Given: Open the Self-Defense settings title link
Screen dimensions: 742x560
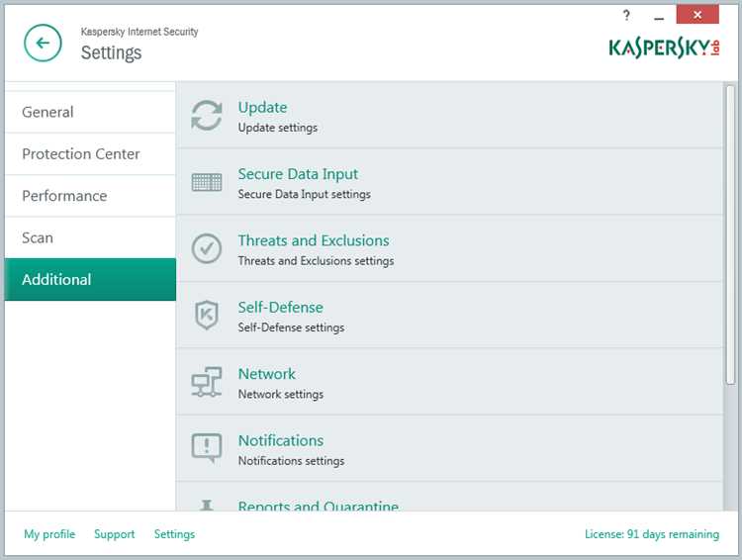Looking at the screenshot, I should point(281,308).
